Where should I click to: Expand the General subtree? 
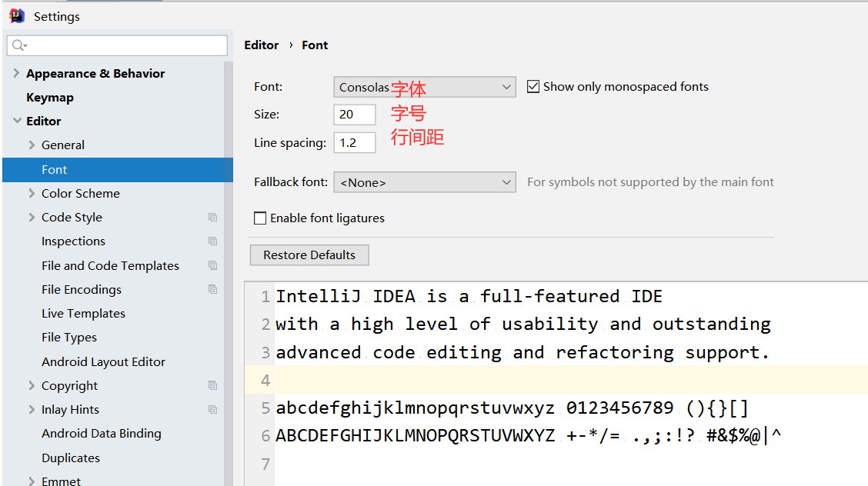pyautogui.click(x=32, y=145)
